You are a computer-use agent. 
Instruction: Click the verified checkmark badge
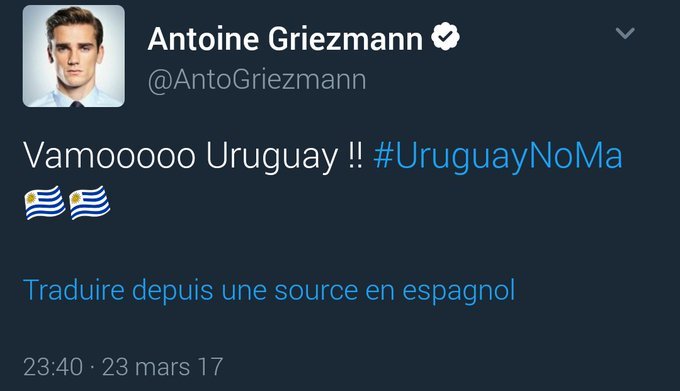[x=445, y=37]
